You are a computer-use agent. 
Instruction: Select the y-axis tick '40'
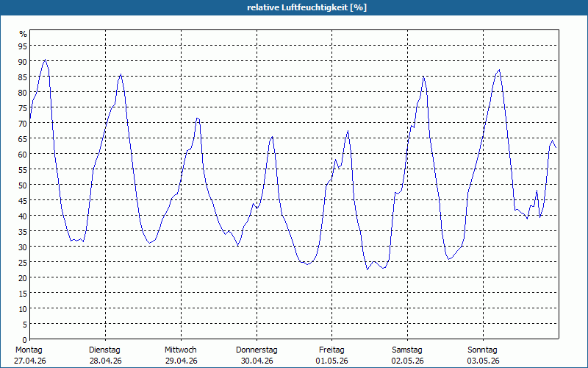(x=23, y=216)
